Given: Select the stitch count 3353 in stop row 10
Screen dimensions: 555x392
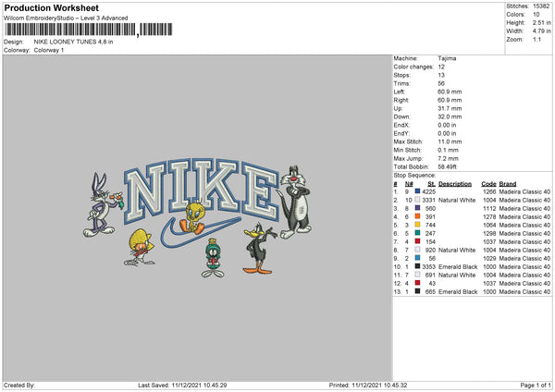Looking at the screenshot, I should (x=428, y=267).
